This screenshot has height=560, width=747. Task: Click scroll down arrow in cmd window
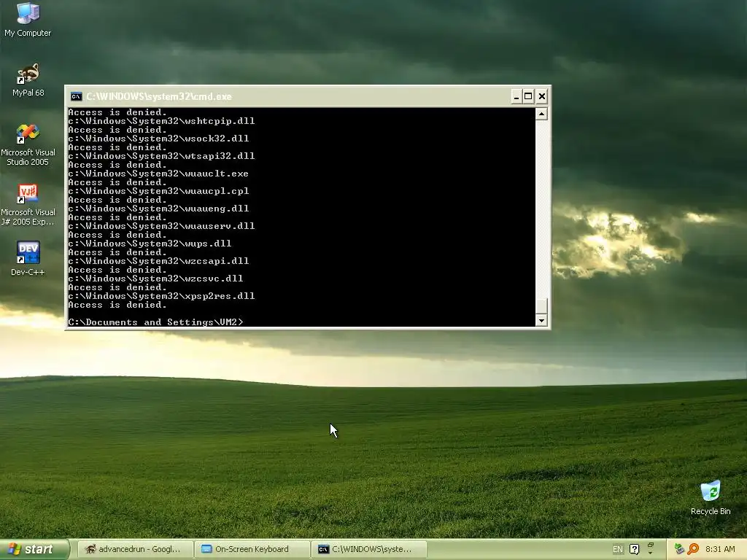click(541, 321)
